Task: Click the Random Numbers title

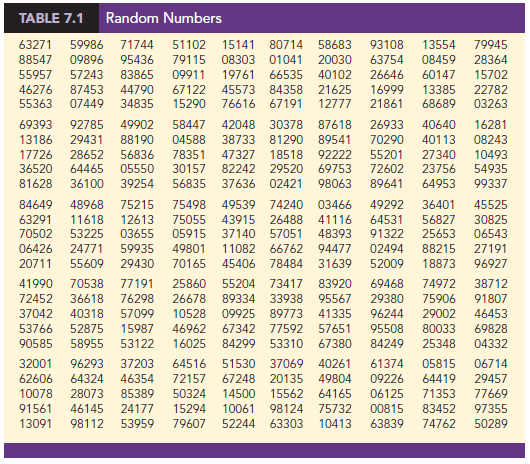Action: 164,18
